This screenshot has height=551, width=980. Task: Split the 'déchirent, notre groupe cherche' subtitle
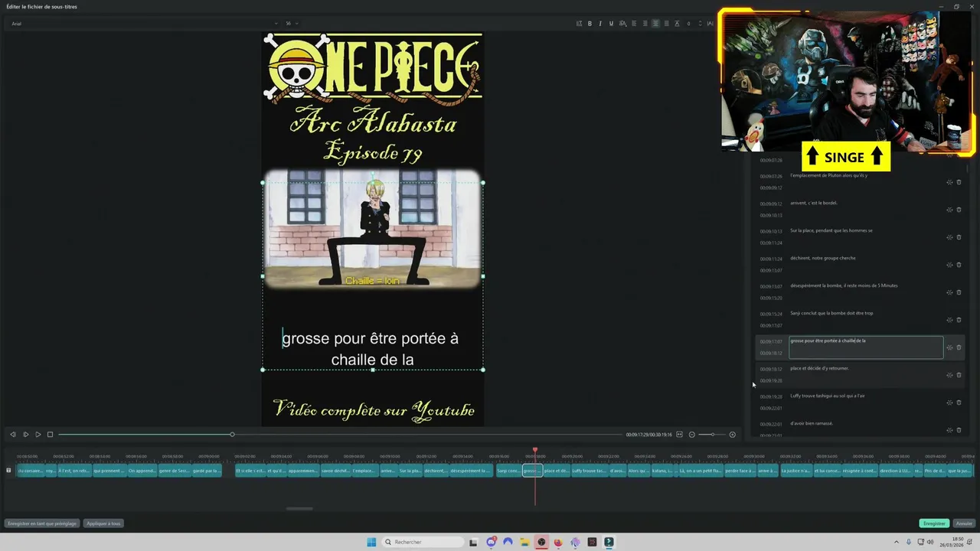pyautogui.click(x=949, y=265)
